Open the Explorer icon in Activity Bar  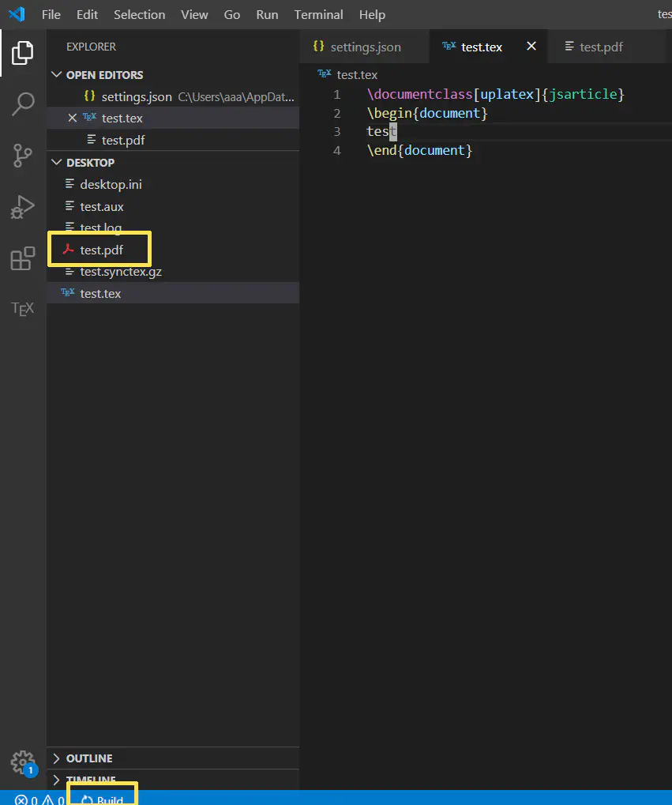click(22, 52)
